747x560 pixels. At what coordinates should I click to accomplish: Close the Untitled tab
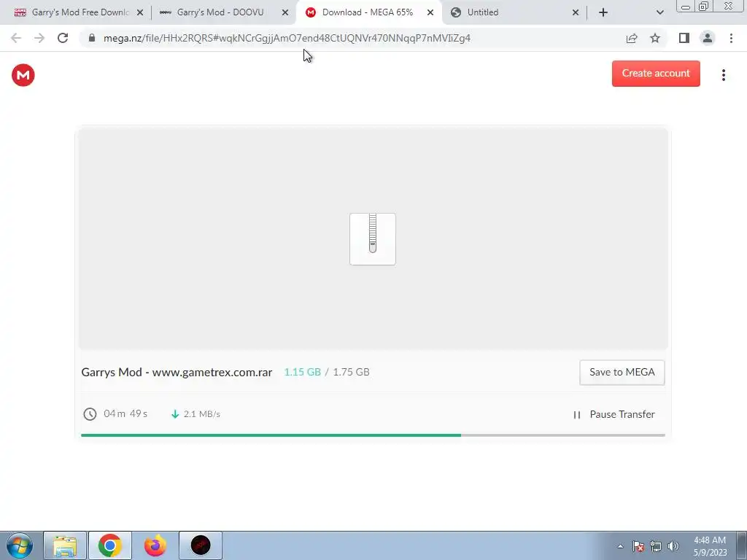(576, 13)
